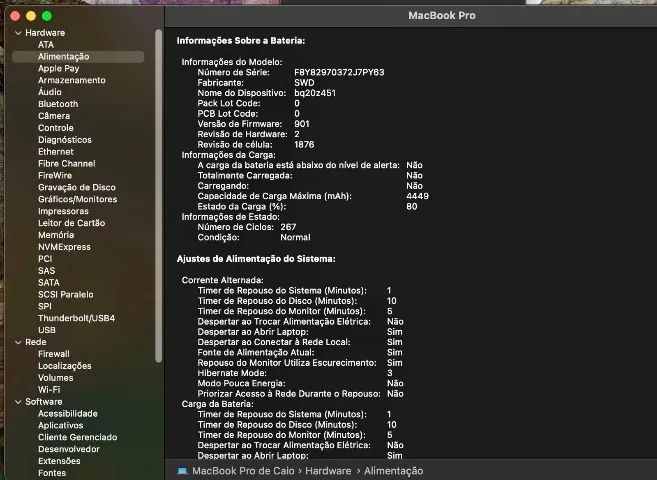Open Ethernet hardware entry
Image resolution: width=657 pixels, height=480 pixels.
tap(55, 152)
